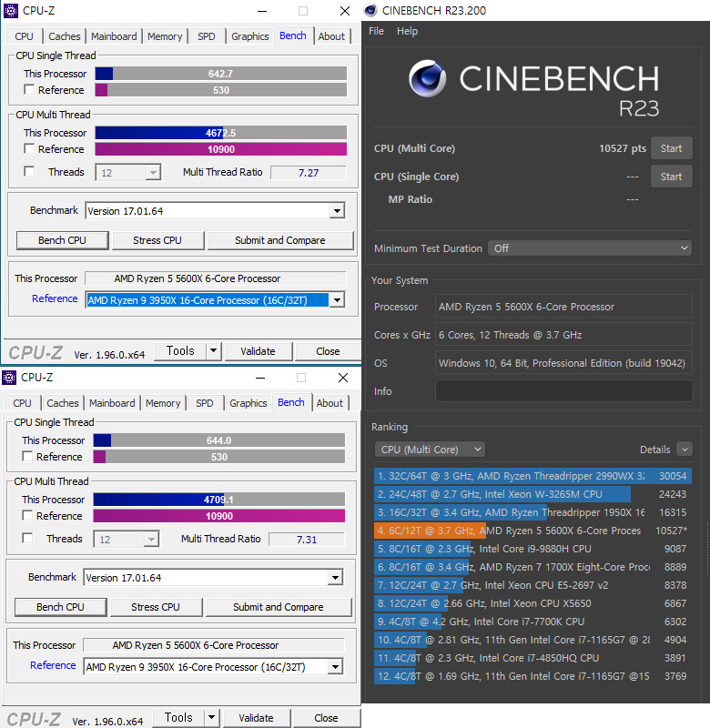The height and width of the screenshot is (728, 710).
Task: Open the File menu in Cinebench
Action: pos(376,31)
